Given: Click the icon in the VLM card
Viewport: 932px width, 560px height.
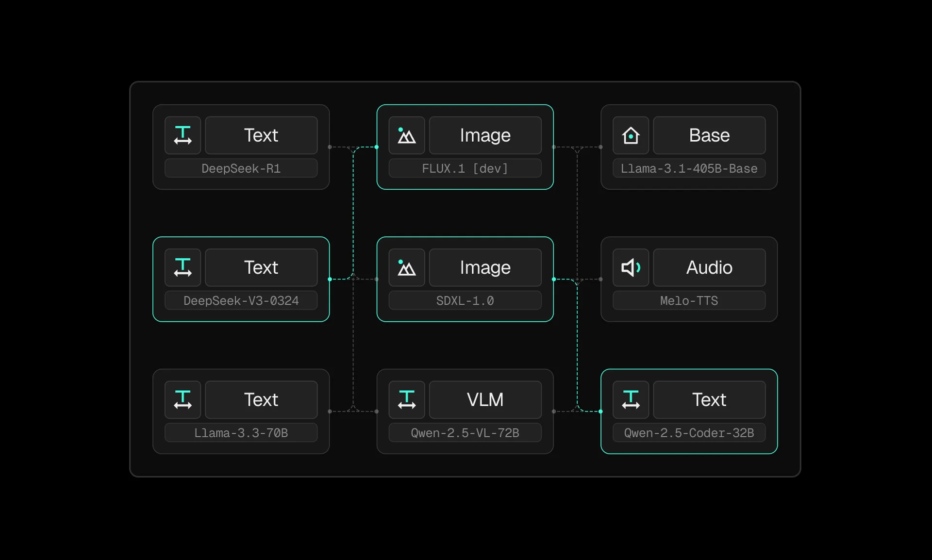Looking at the screenshot, I should (x=407, y=400).
